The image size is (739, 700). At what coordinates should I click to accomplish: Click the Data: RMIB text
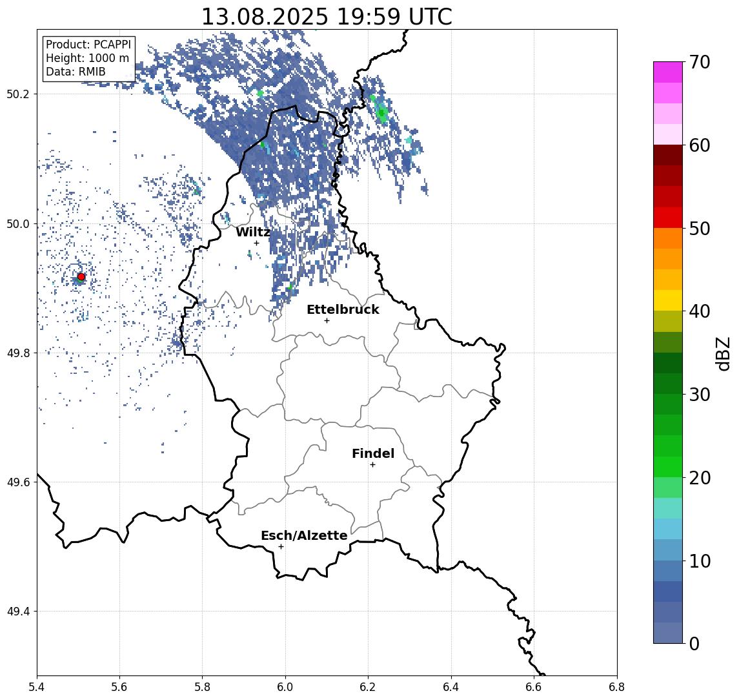point(76,72)
